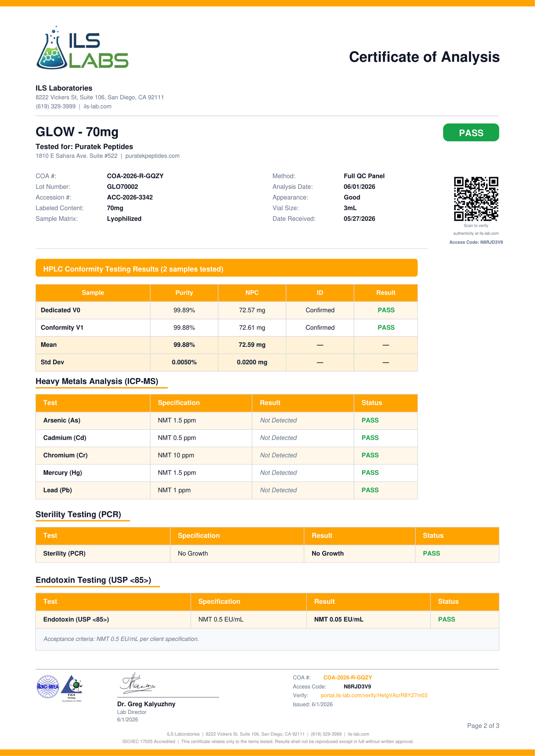This screenshot has height=756, width=535.
Task: Select the Analysis Date 06/01/2026
Action: pyautogui.click(x=359, y=187)
